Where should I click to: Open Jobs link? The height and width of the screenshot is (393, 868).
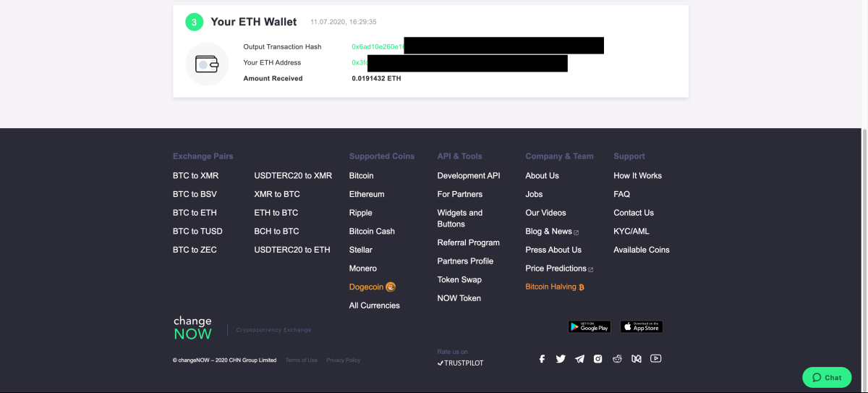coord(534,194)
